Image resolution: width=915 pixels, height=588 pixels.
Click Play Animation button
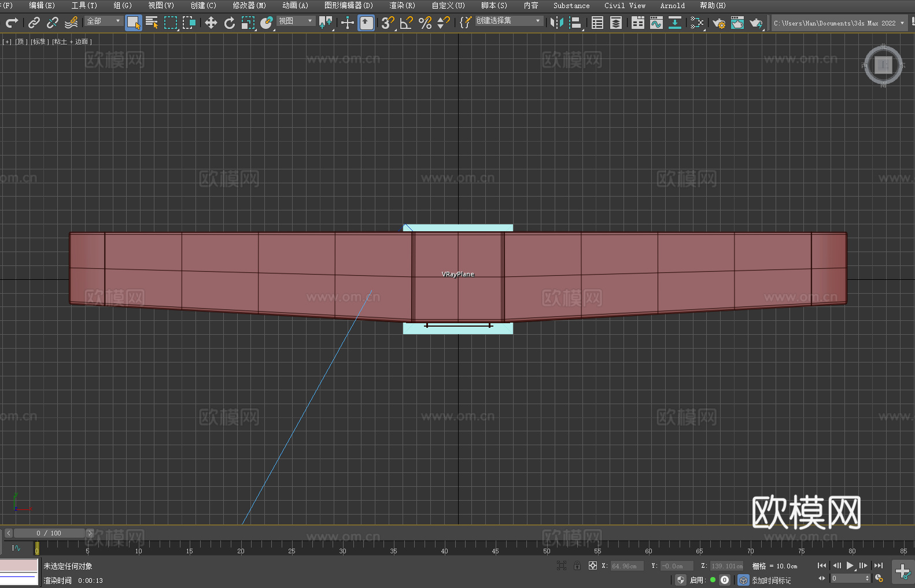pyautogui.click(x=850, y=565)
